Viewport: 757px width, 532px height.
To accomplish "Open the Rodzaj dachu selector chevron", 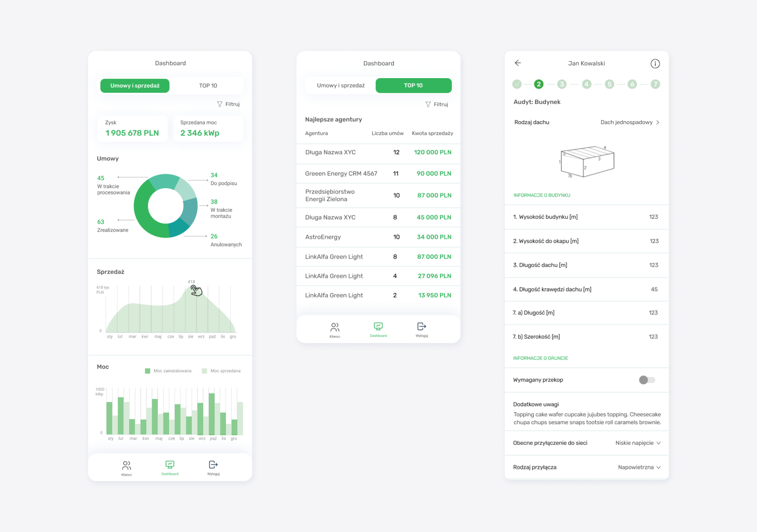I will pos(658,122).
